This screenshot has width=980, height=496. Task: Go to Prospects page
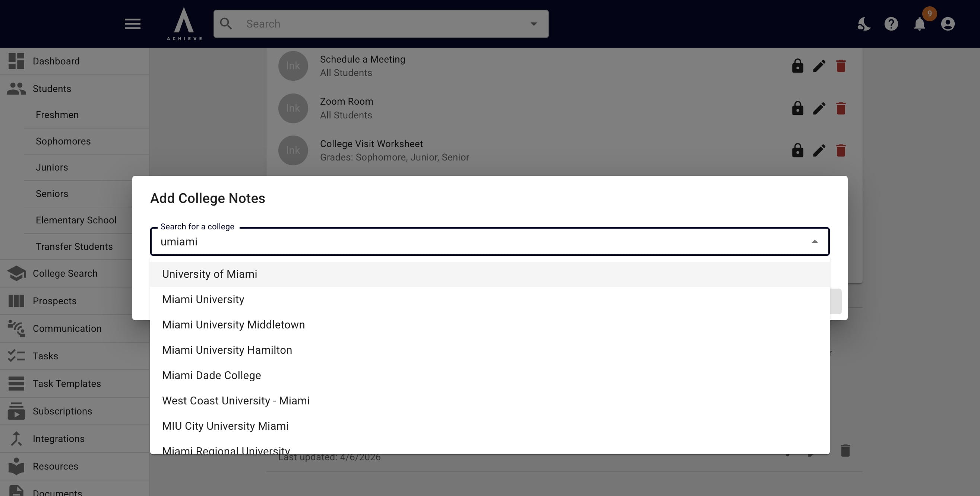pyautogui.click(x=66, y=301)
